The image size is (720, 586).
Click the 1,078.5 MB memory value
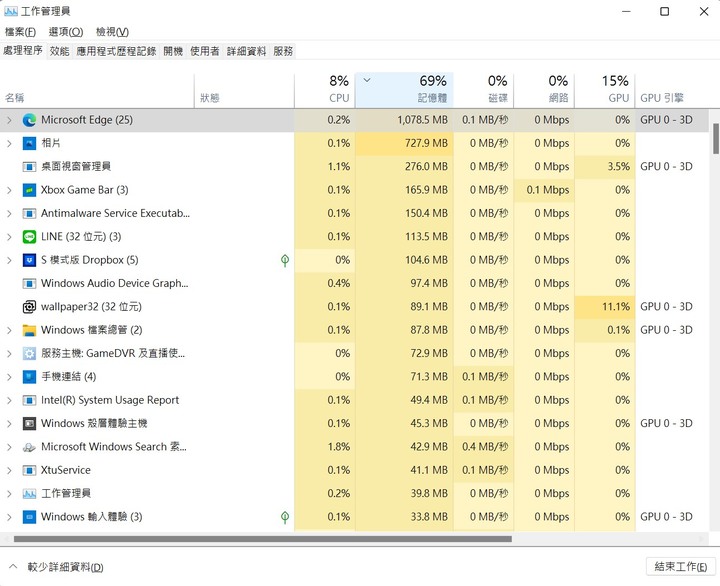[x=422, y=120]
